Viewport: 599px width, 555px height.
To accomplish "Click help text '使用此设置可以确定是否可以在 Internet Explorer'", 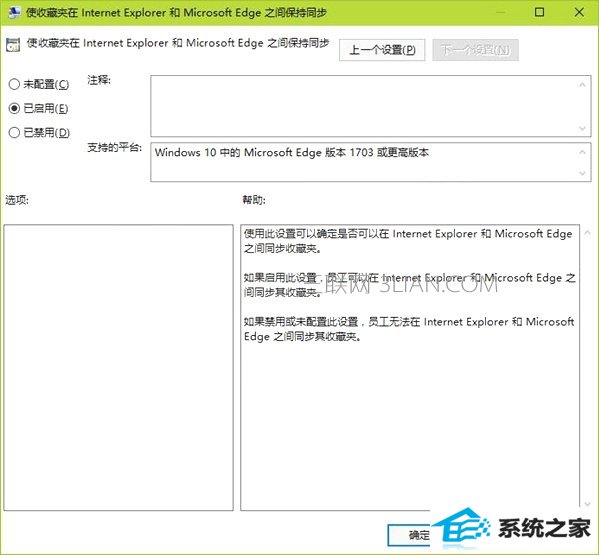I will 361,234.
